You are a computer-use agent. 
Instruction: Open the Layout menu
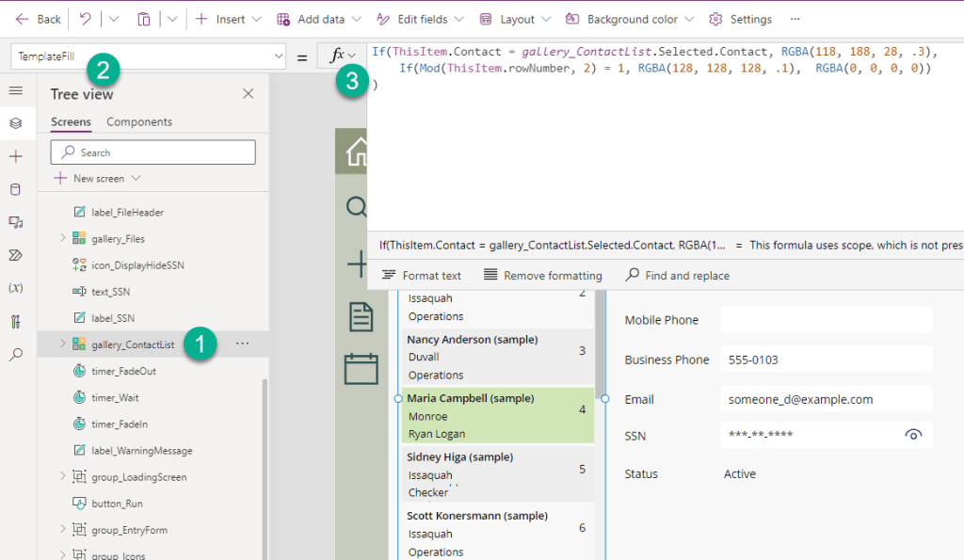click(515, 19)
